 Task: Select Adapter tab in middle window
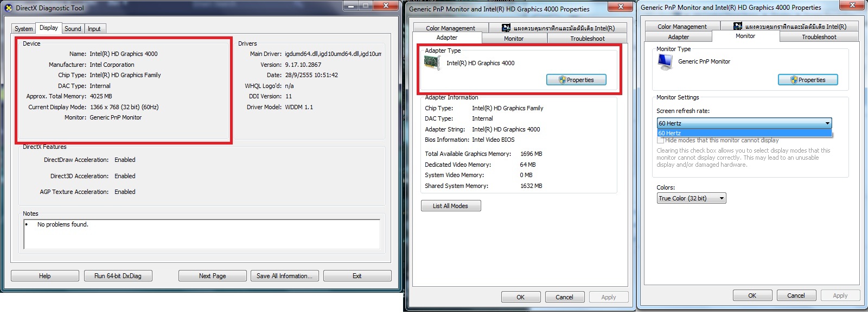point(447,37)
